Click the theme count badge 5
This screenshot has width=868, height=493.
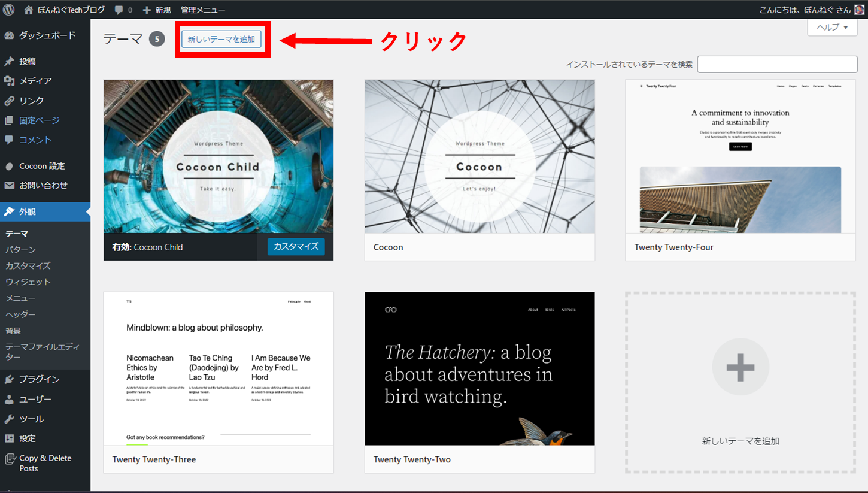[157, 39]
